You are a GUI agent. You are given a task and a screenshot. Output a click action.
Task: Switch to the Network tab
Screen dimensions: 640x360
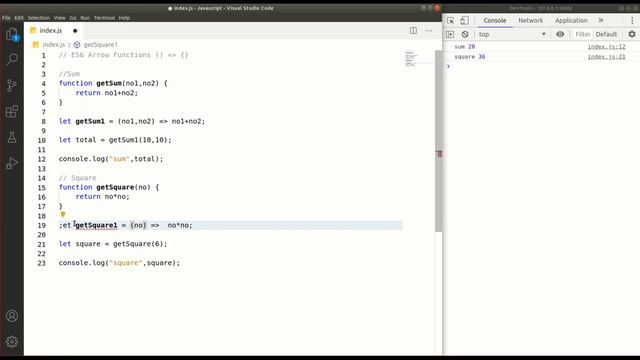531,20
